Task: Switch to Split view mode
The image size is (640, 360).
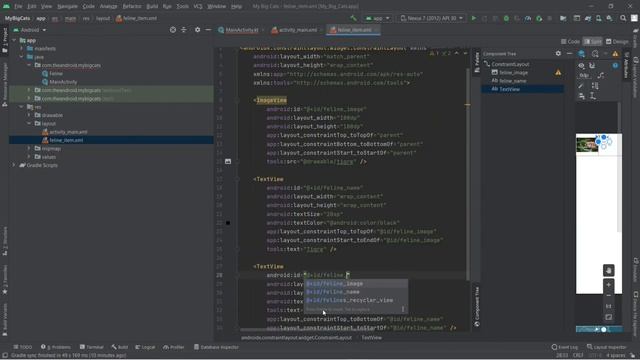Action: point(593,42)
